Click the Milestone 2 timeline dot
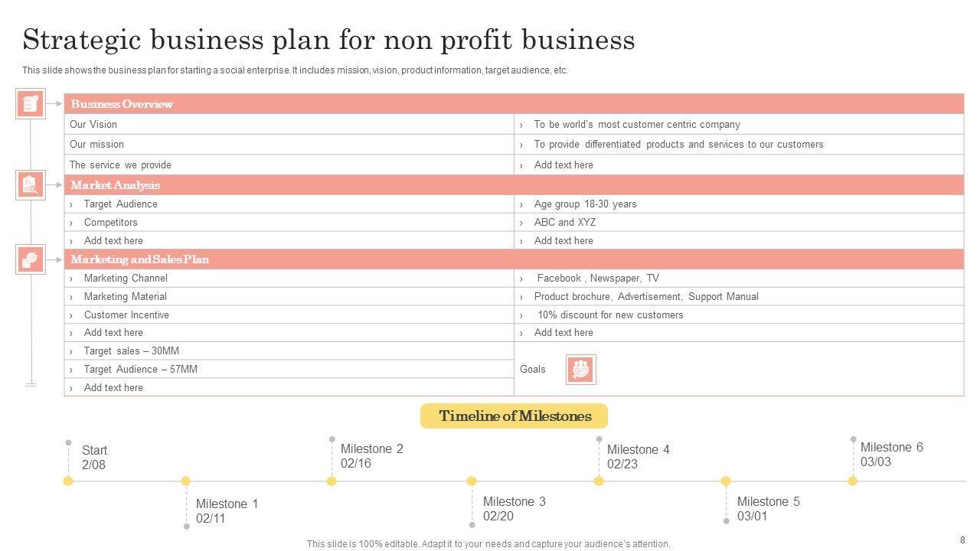This screenshot has height=551, width=980. (x=332, y=481)
